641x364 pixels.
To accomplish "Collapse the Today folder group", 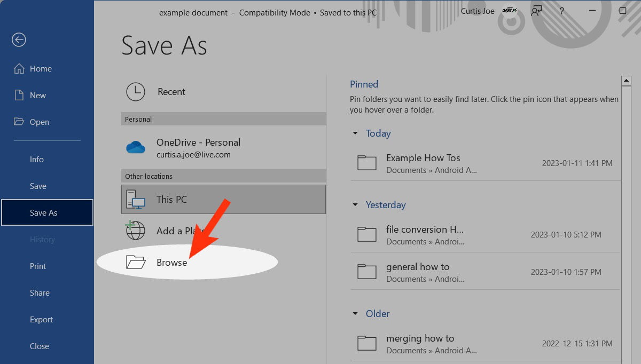I will point(355,133).
